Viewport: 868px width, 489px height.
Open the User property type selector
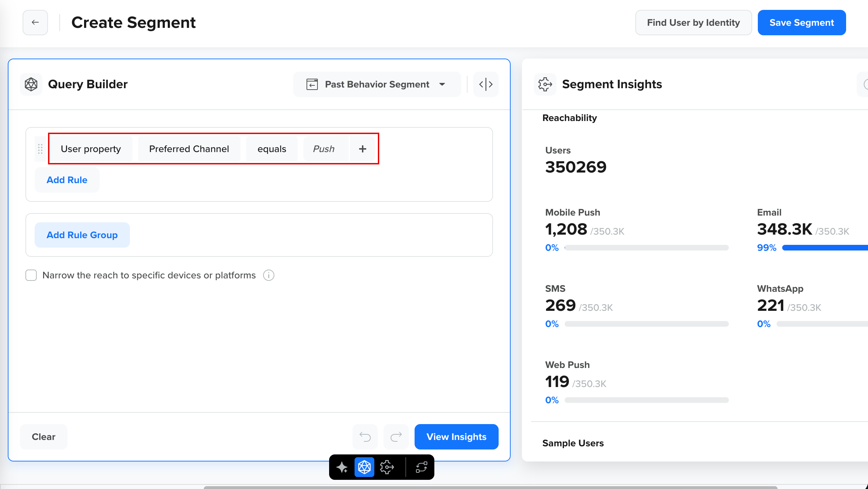click(x=91, y=149)
